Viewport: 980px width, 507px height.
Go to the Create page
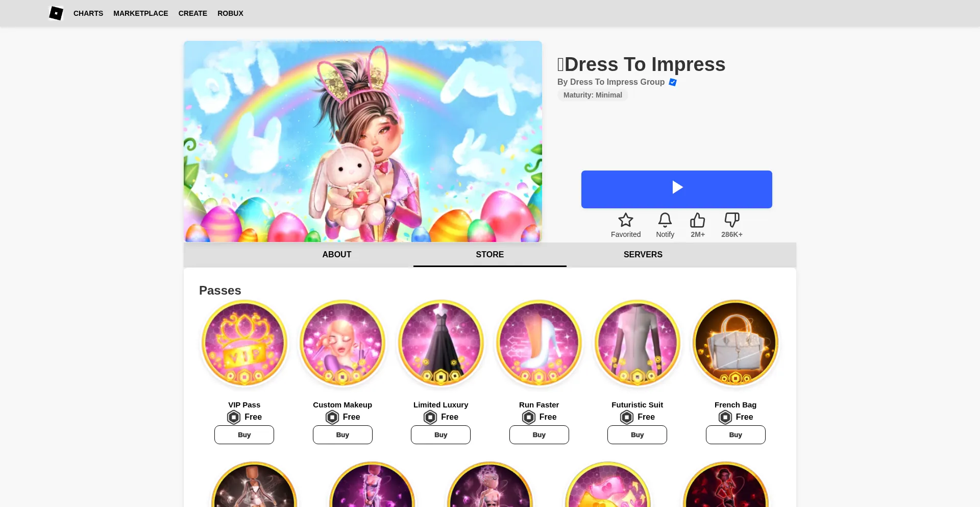(x=192, y=13)
